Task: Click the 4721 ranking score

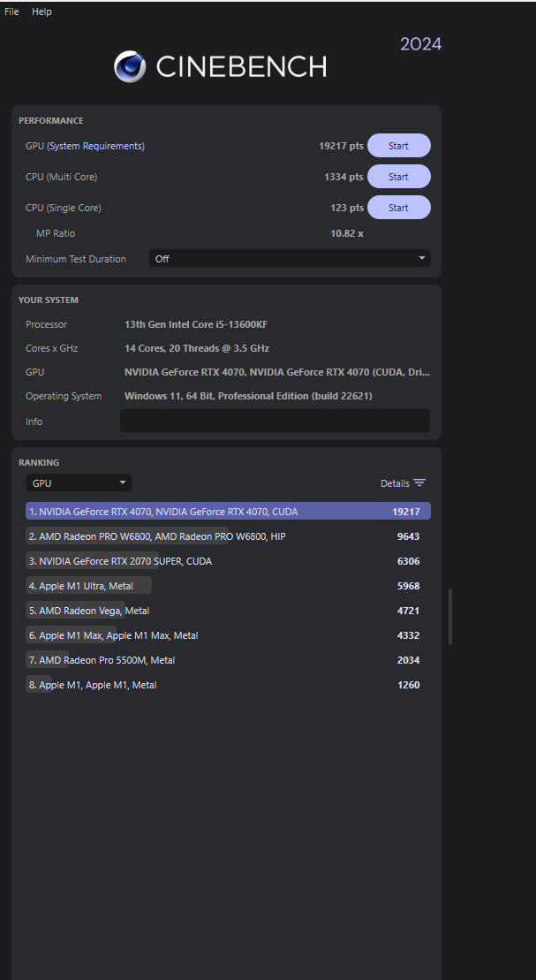Action: [409, 611]
